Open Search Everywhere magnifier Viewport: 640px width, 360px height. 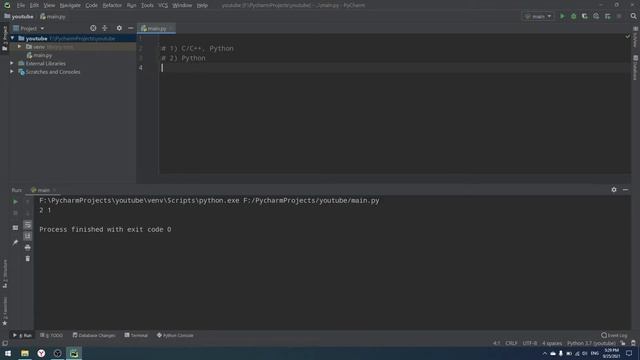click(x=633, y=16)
